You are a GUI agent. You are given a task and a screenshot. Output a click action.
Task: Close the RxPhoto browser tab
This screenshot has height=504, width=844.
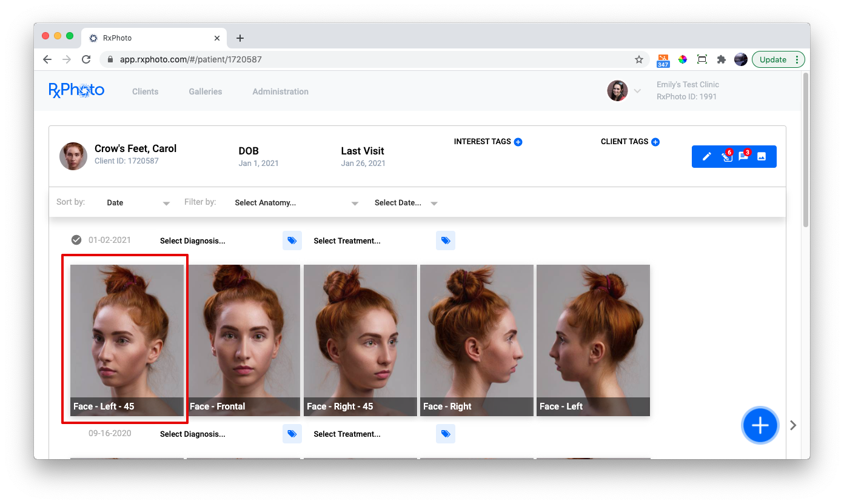[217, 38]
